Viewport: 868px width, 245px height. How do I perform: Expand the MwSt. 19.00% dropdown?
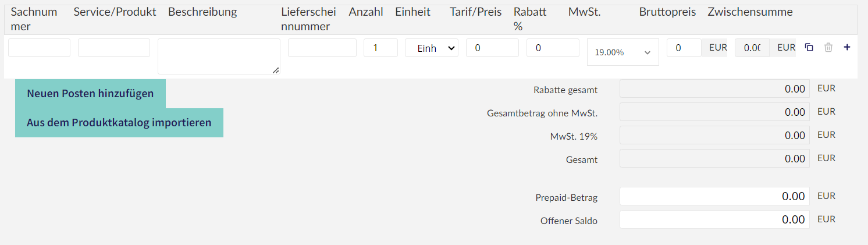[623, 52]
